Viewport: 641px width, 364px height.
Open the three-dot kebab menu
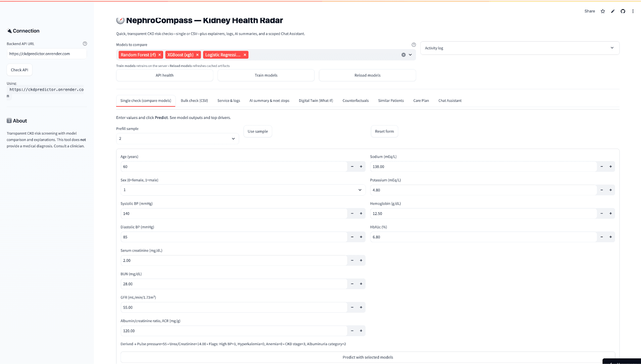click(x=633, y=11)
